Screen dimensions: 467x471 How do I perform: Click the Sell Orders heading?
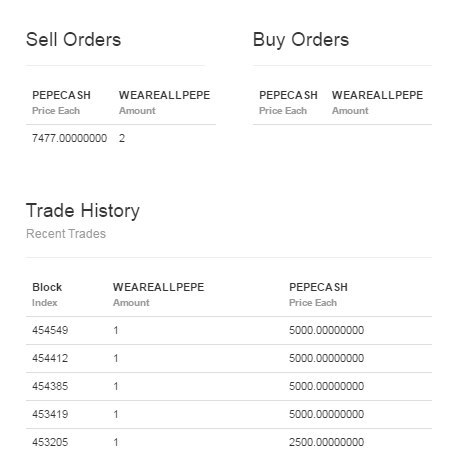pos(73,39)
